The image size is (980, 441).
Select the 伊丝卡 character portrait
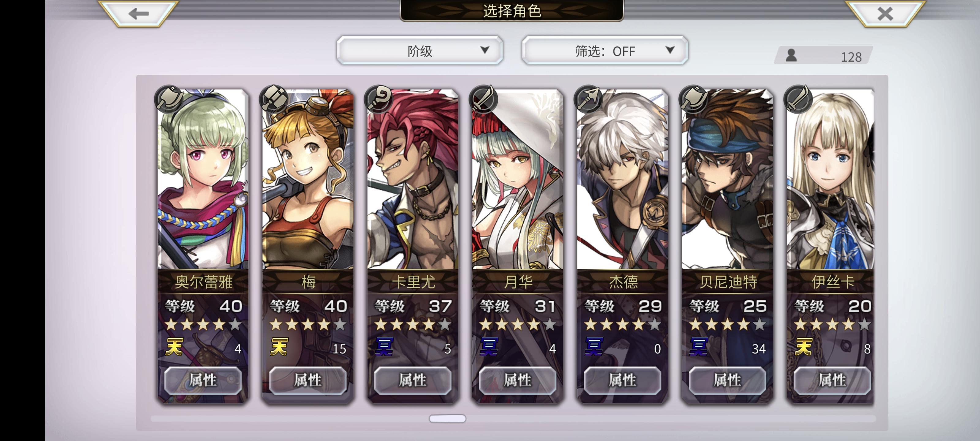pyautogui.click(x=831, y=179)
